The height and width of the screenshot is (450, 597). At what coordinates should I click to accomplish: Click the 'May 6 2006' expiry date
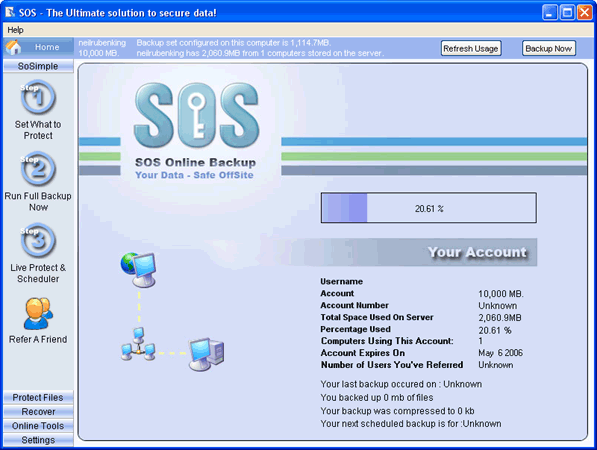(x=501, y=353)
